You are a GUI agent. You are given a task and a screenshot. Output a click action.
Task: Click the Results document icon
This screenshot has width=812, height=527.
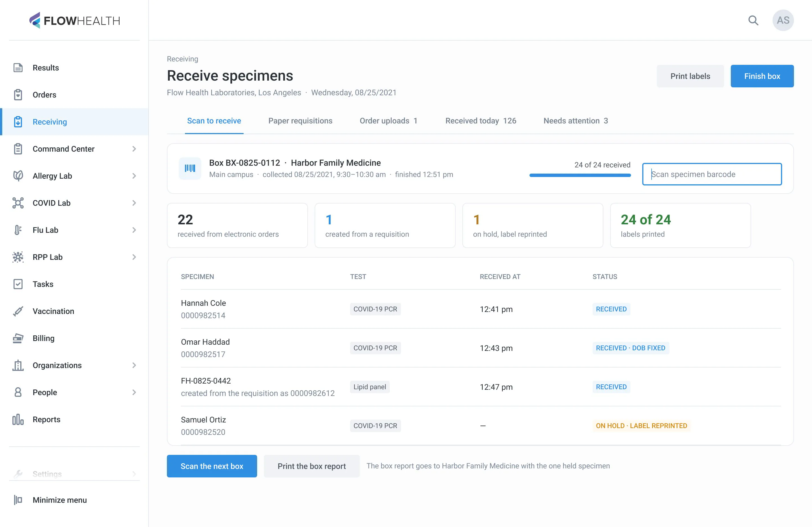pos(18,68)
